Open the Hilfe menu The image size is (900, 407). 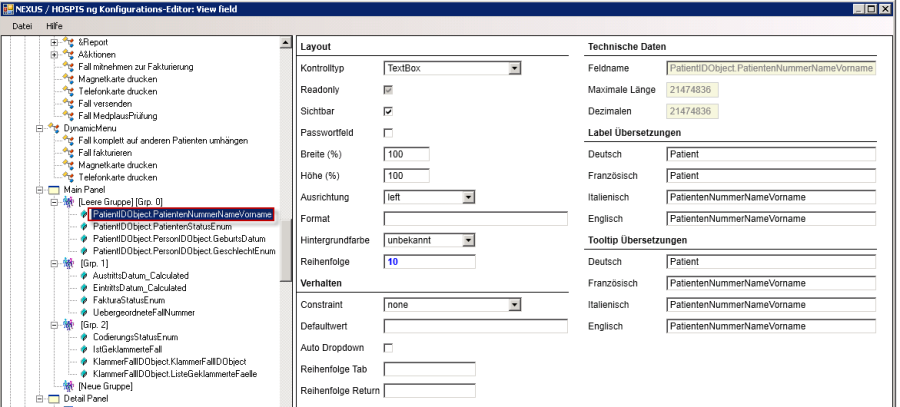tap(55, 24)
